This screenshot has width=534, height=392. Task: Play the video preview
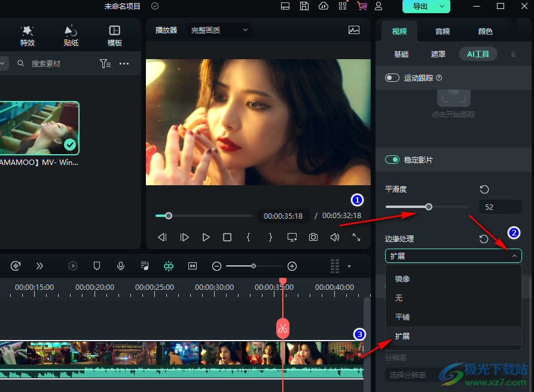(206, 237)
